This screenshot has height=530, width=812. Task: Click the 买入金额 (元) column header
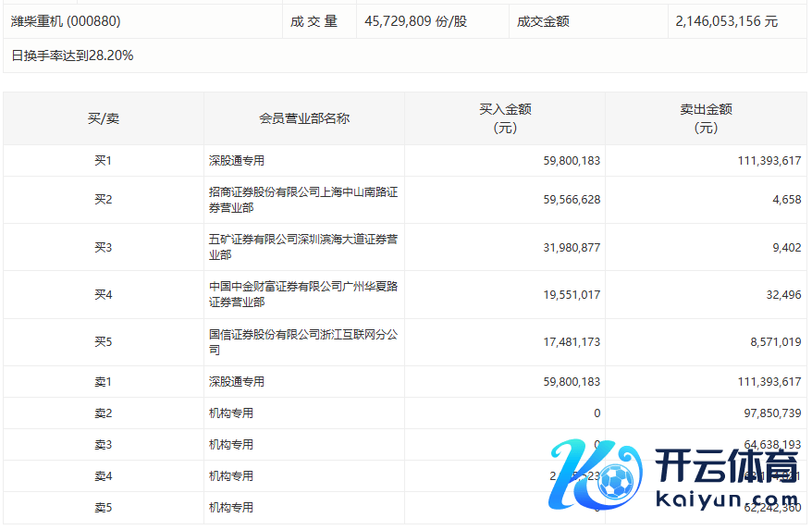click(505, 118)
